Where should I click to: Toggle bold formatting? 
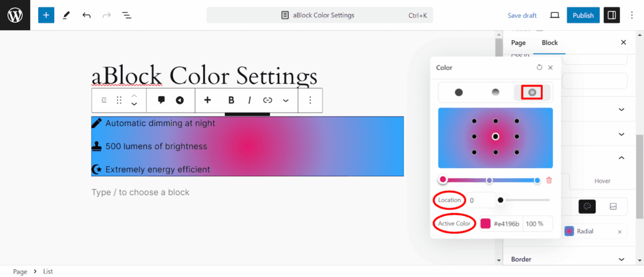click(231, 100)
